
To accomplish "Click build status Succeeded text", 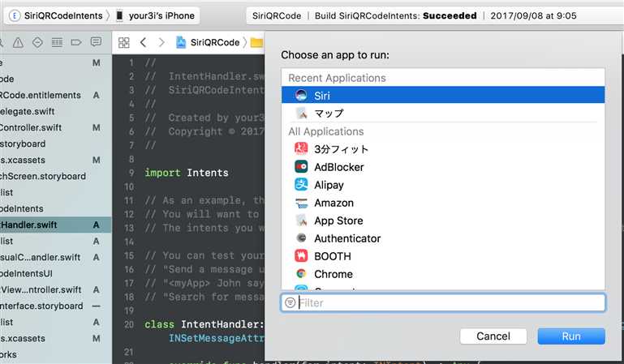I will [450, 16].
